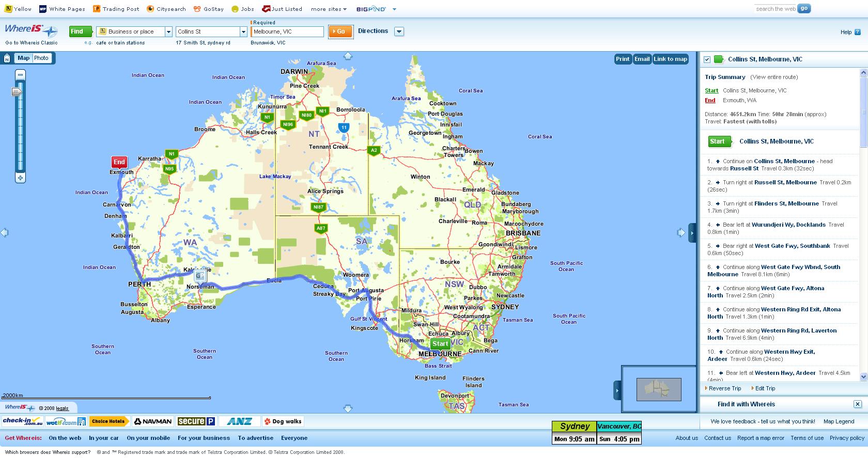The width and height of the screenshot is (868, 458).
Task: Click Link to map button
Action: [671, 59]
